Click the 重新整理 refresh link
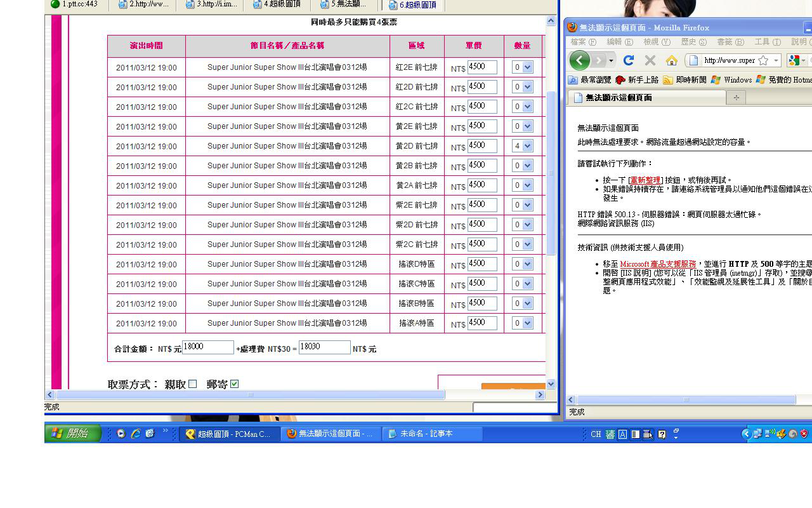This screenshot has width=812, height=508. (x=645, y=180)
